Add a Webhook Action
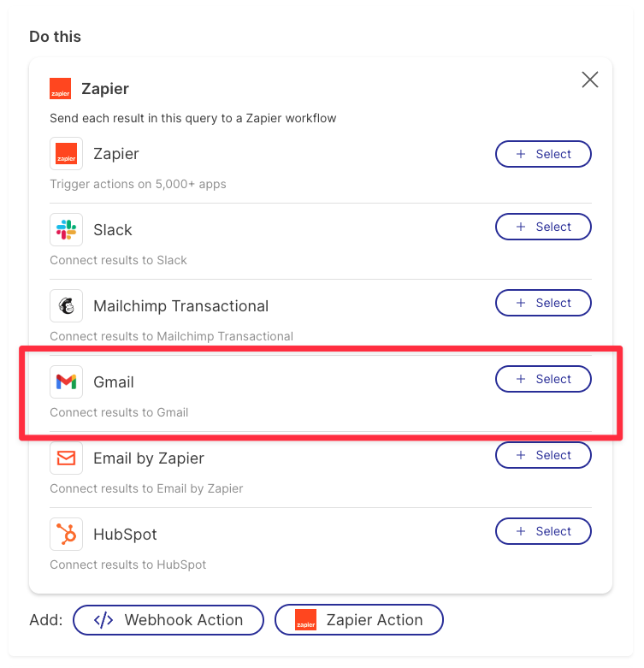 pos(168,620)
